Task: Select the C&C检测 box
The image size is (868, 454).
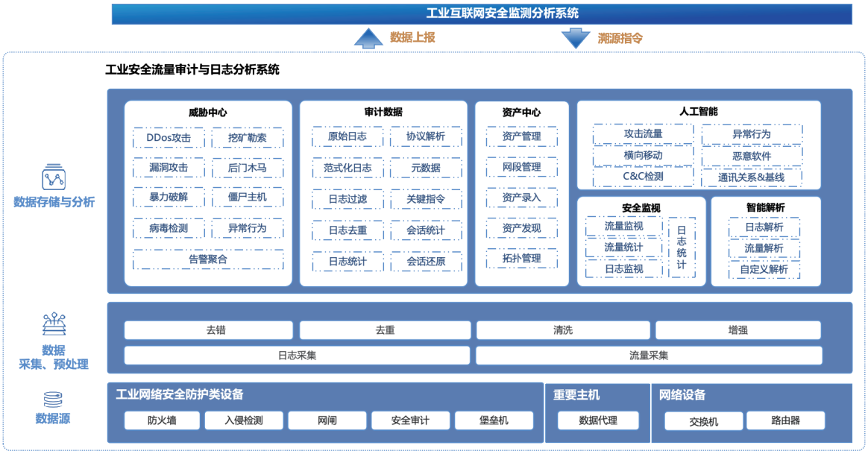Action: point(643,177)
